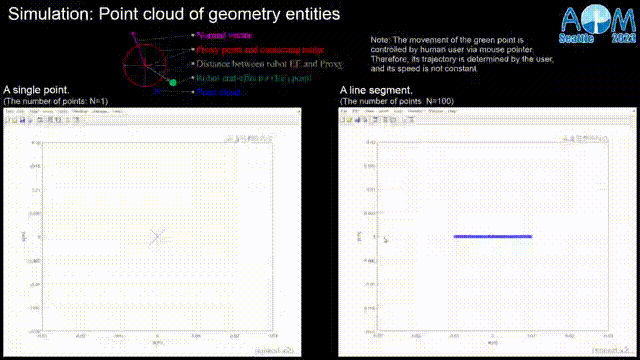Open Edit menu in line segment figure window
The height and width of the screenshot is (360, 640).
[x=356, y=111]
